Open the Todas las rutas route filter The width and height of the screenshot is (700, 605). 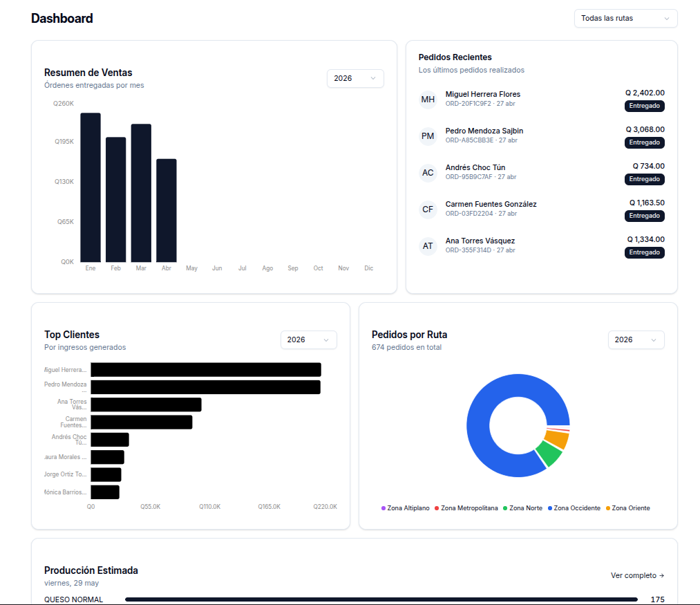coord(625,18)
